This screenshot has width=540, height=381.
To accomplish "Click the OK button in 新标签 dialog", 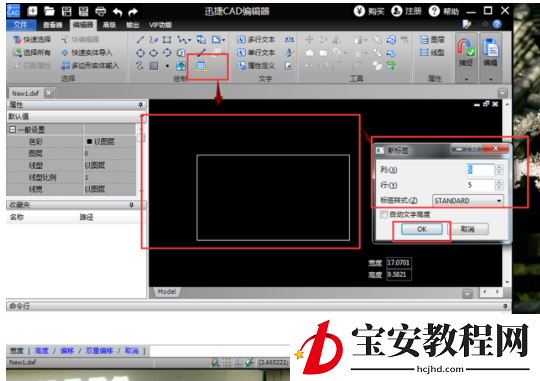I will coord(422,229).
